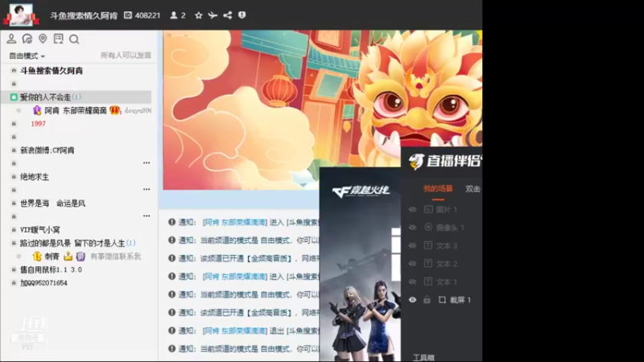Image resolution: width=644 pixels, height=362 pixels.
Task: Click the lock icon beside 1997 channel
Action: tap(14, 124)
